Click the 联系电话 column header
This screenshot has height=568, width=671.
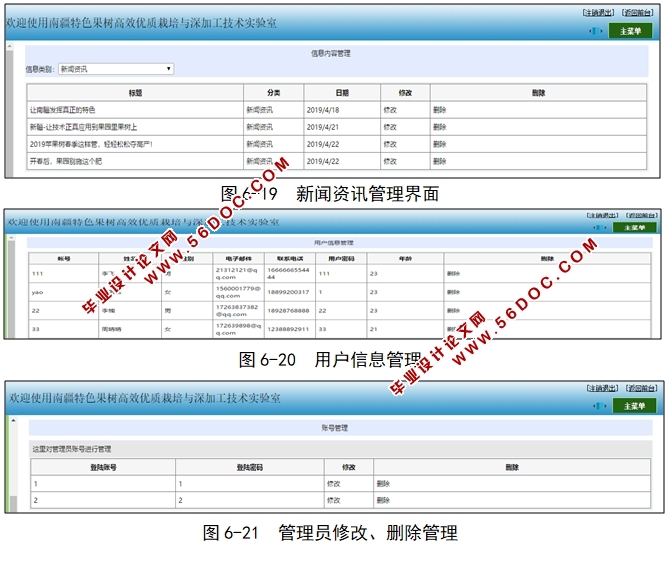(x=290, y=259)
